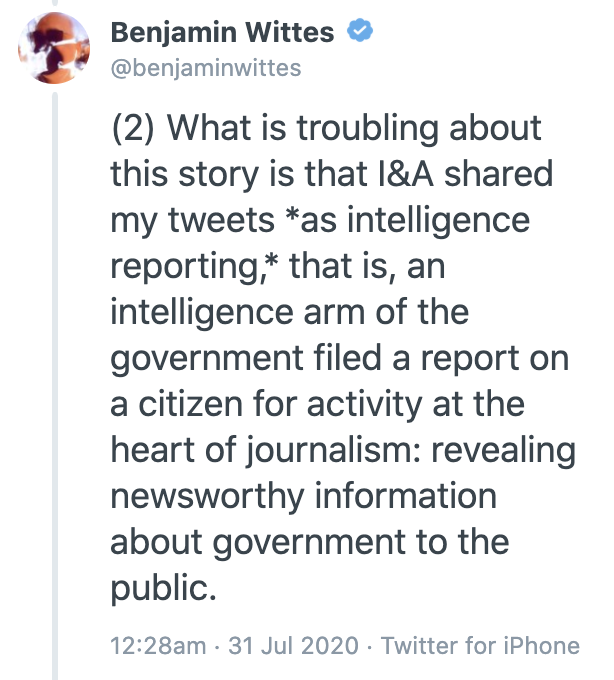
Task: Open the Benjamin Wittes display name
Action: (x=222, y=33)
